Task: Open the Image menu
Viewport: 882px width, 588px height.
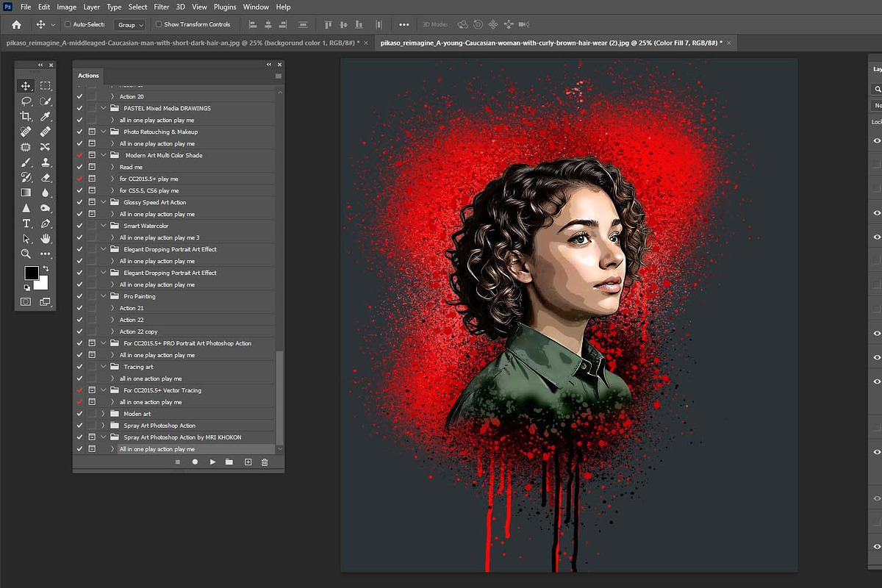Action: (66, 7)
